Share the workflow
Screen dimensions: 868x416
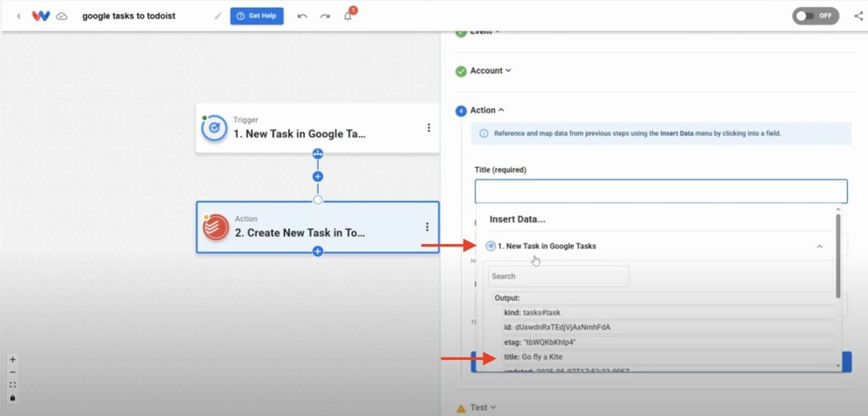[859, 16]
